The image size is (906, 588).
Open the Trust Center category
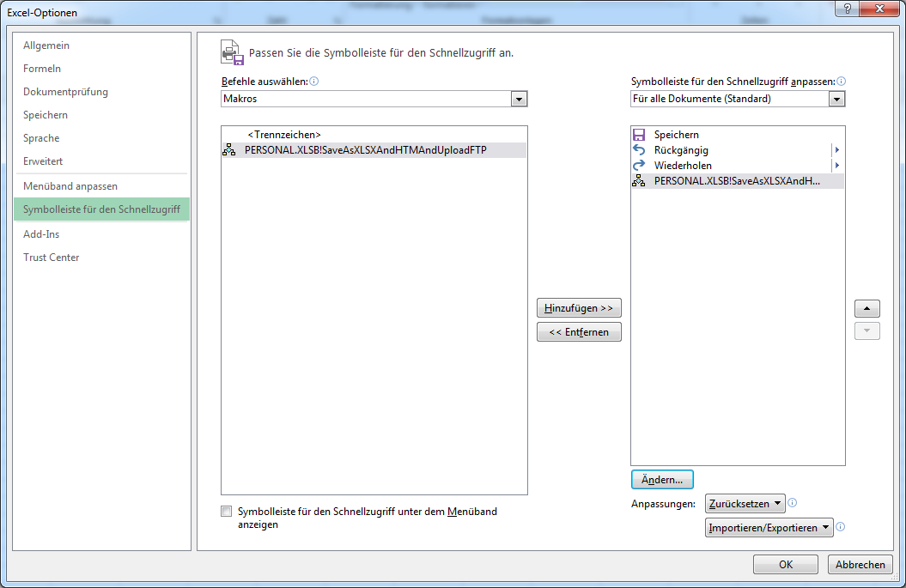(x=52, y=258)
